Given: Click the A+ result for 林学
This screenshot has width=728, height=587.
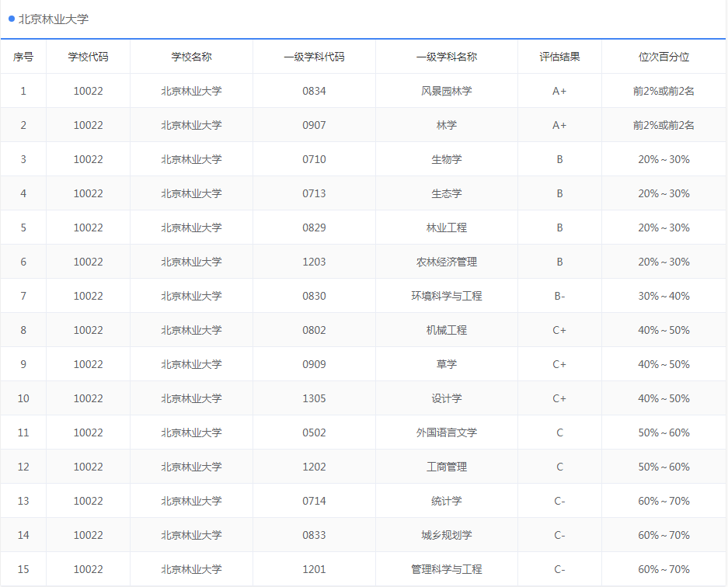Looking at the screenshot, I should (x=559, y=125).
